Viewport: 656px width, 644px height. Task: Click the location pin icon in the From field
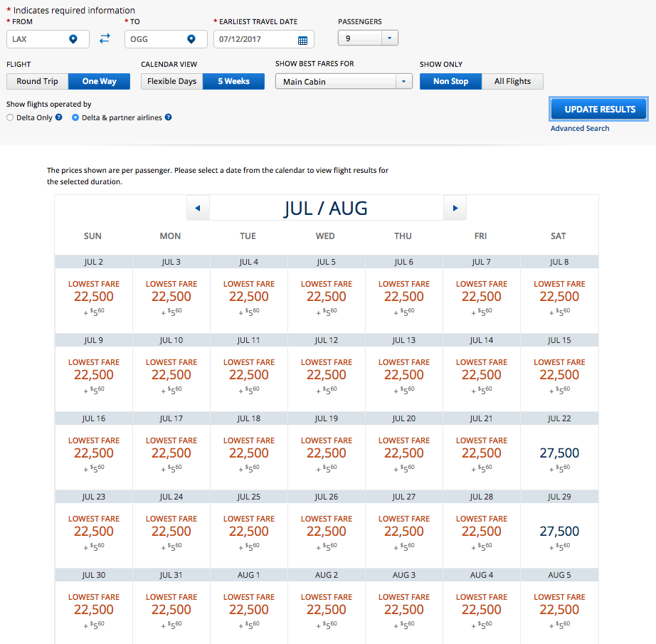73,39
